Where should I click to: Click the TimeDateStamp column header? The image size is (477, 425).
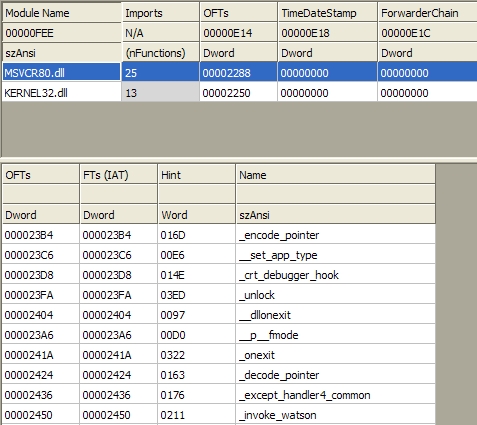tap(327, 13)
